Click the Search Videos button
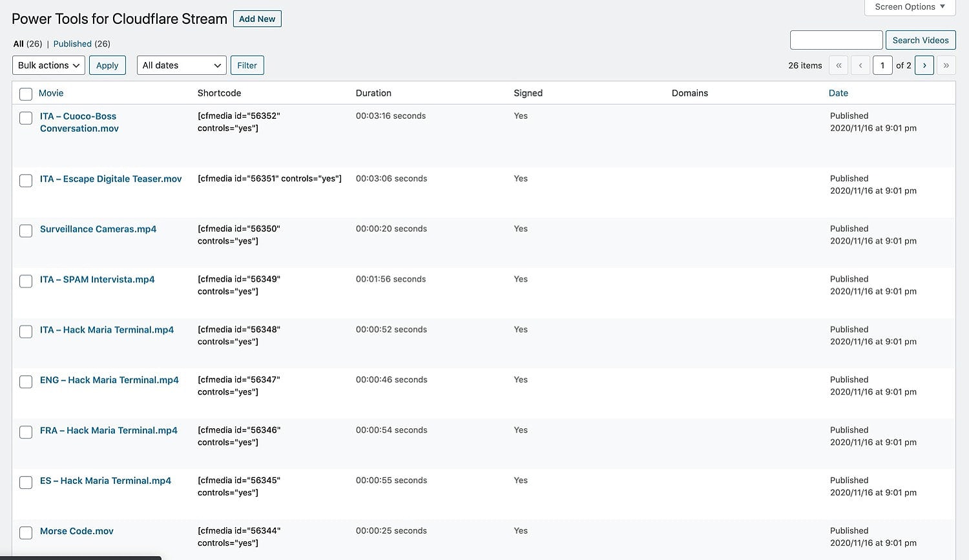The height and width of the screenshot is (560, 969). [x=920, y=40]
